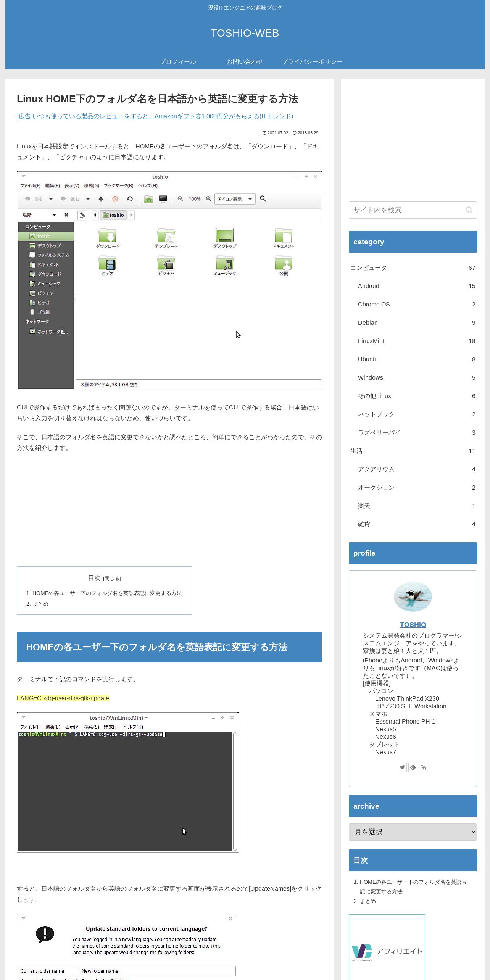The height and width of the screenshot is (980, 490).
Task: Click the search magnifier icon in the site search box
Action: click(x=469, y=210)
